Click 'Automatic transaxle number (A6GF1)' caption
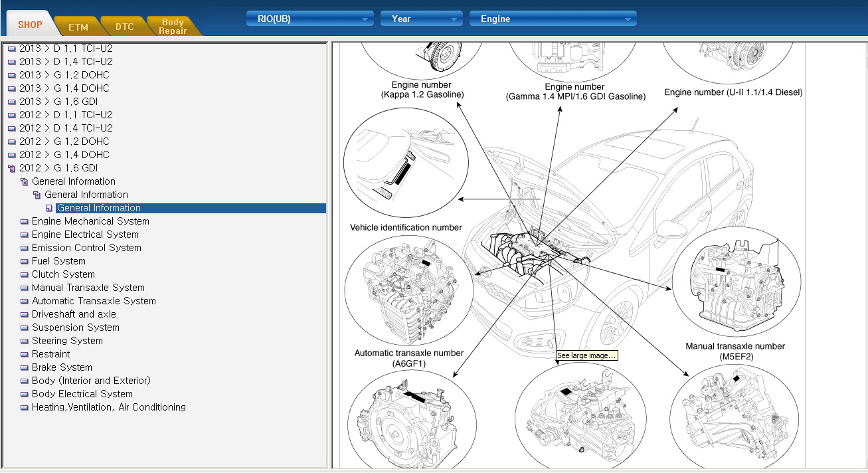The image size is (868, 473). click(x=409, y=358)
